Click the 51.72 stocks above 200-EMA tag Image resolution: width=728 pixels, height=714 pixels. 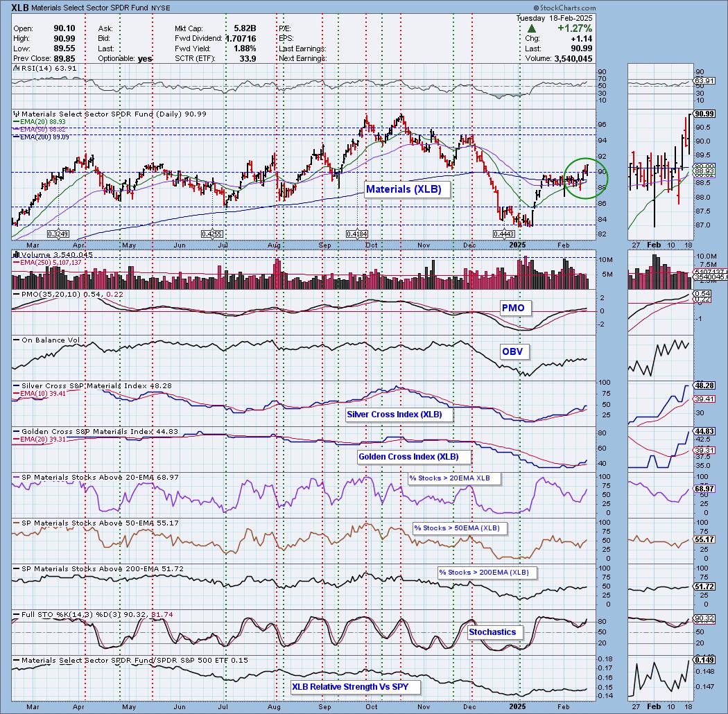[704, 587]
